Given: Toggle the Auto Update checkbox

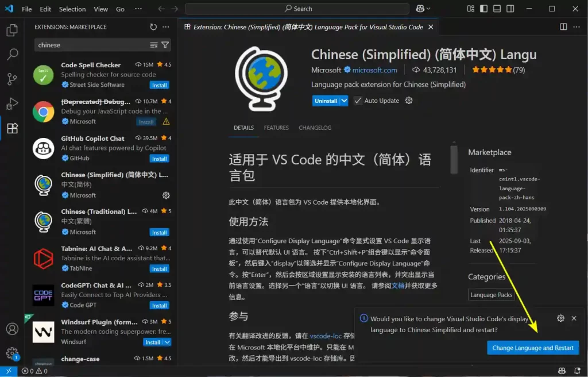Looking at the screenshot, I should click(x=358, y=101).
